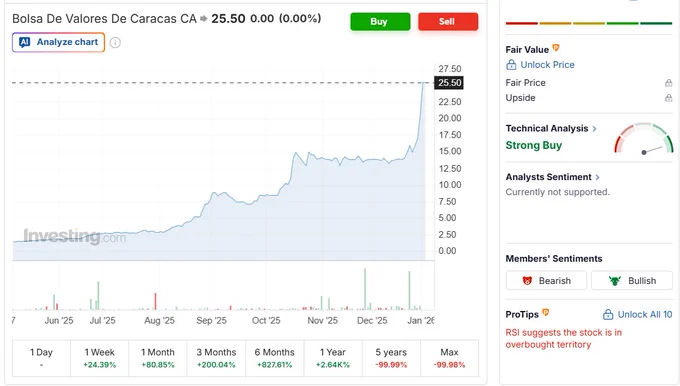Click the lock icon beside Unlock All 10

(x=608, y=314)
